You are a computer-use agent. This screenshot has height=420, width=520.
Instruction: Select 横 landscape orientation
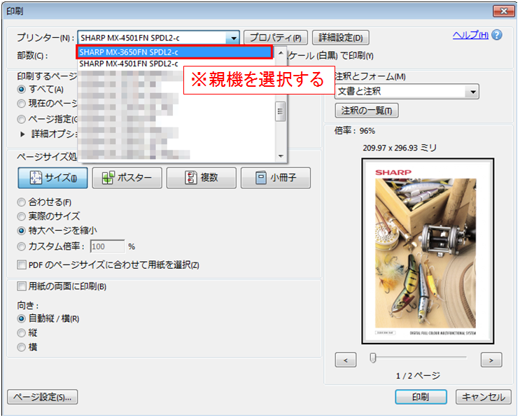click(x=21, y=347)
